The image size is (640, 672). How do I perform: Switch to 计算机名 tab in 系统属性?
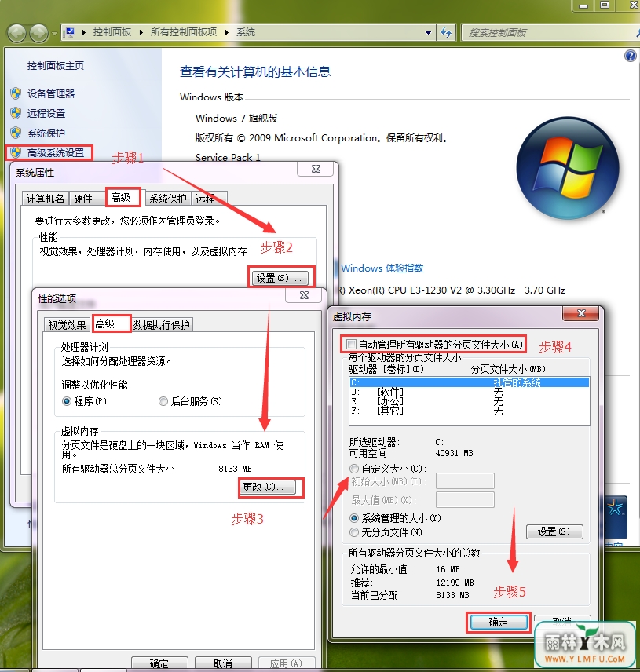click(45, 199)
